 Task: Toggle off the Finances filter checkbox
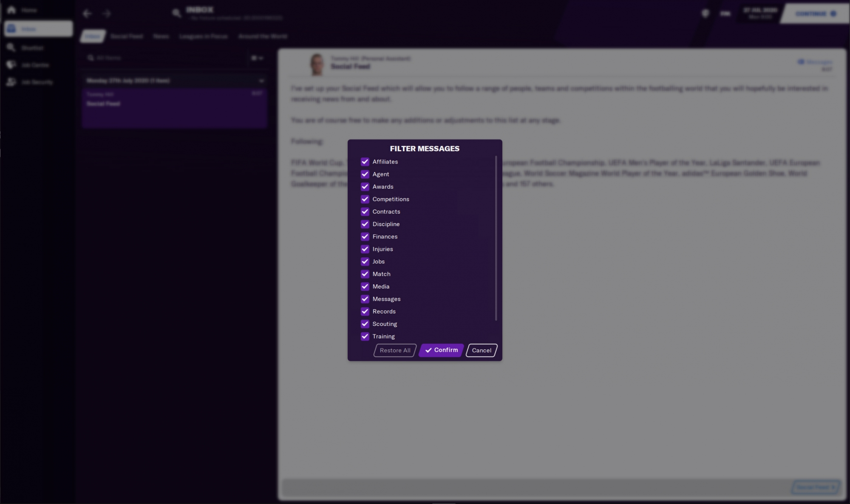[x=364, y=237]
